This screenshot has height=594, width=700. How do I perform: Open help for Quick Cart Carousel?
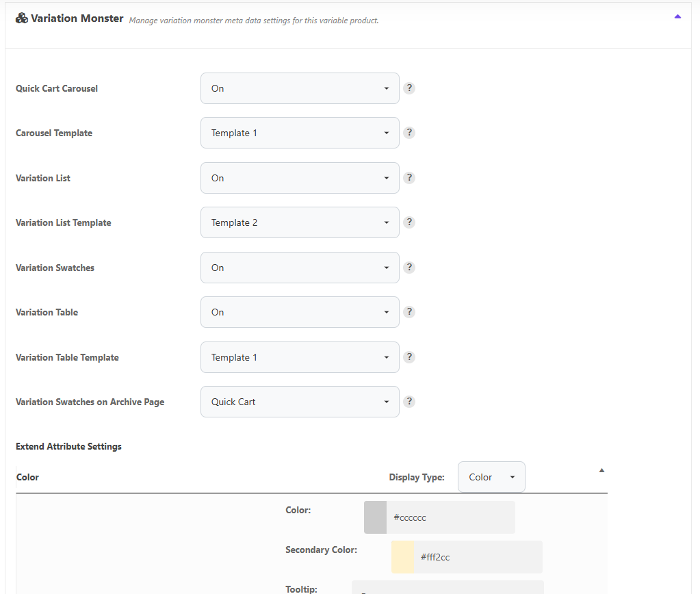(409, 88)
